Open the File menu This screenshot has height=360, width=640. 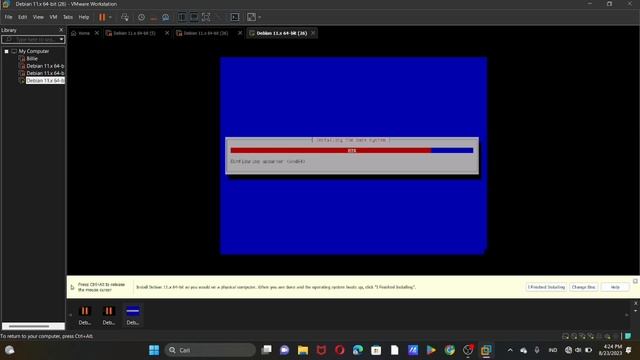click(8, 17)
